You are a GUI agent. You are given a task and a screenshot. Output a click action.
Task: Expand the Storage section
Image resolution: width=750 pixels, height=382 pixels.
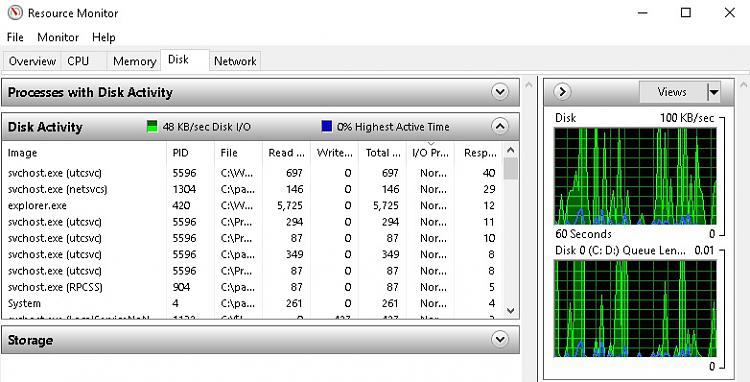[x=500, y=339]
